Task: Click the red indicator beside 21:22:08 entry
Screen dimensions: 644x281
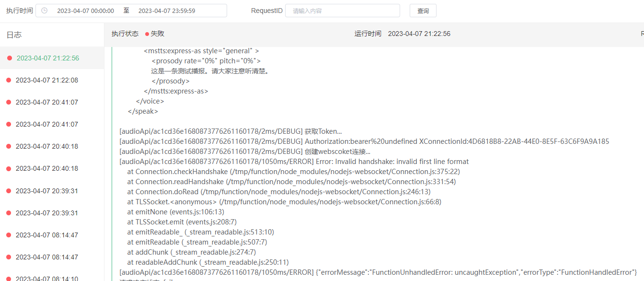Action: 8,80
